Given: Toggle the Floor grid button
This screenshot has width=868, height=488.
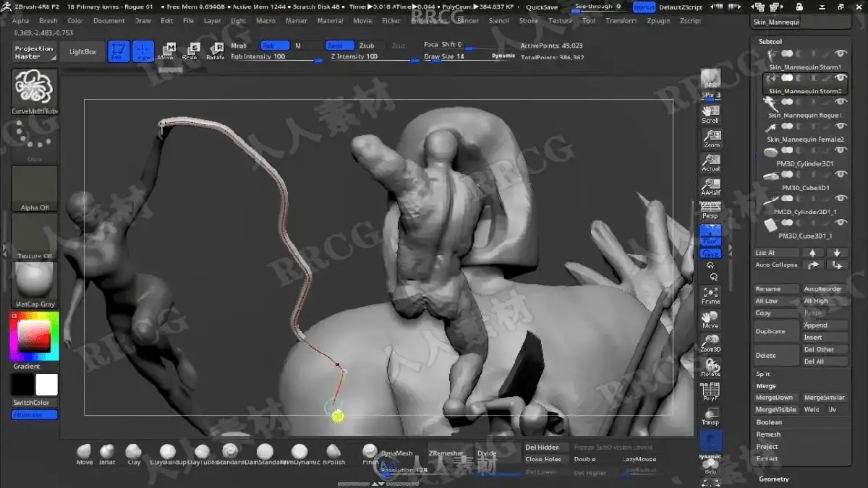Looking at the screenshot, I should [x=711, y=234].
